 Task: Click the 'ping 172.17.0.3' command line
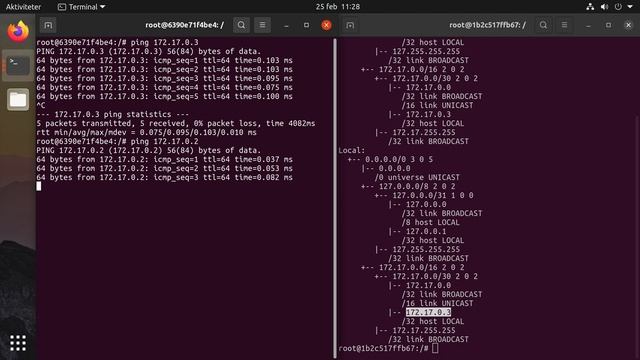[117, 42]
